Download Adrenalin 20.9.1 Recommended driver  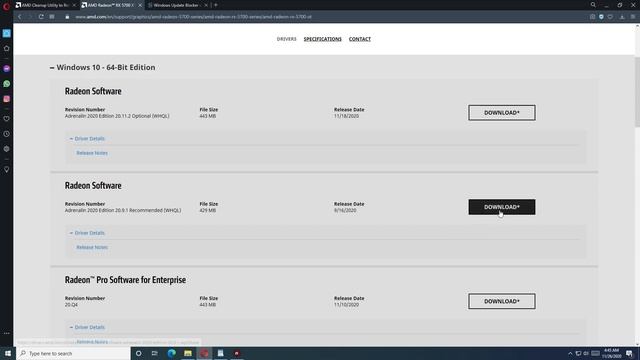click(x=502, y=207)
